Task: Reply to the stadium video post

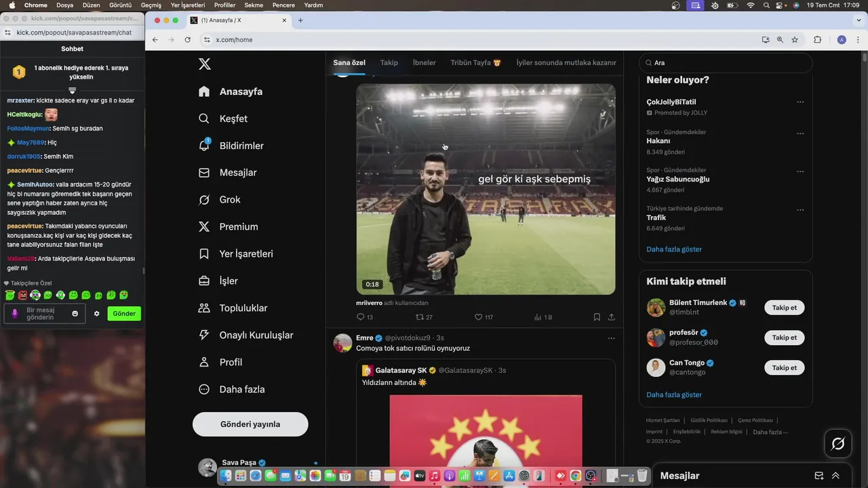Action: [x=364, y=317]
